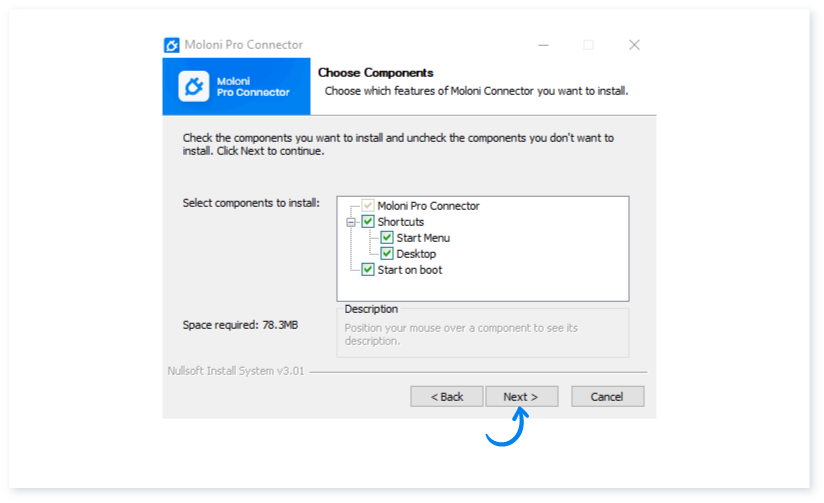The height and width of the screenshot is (503, 824).
Task: Toggle the Moloni Pro Connector component checkbox
Action: pos(367,206)
